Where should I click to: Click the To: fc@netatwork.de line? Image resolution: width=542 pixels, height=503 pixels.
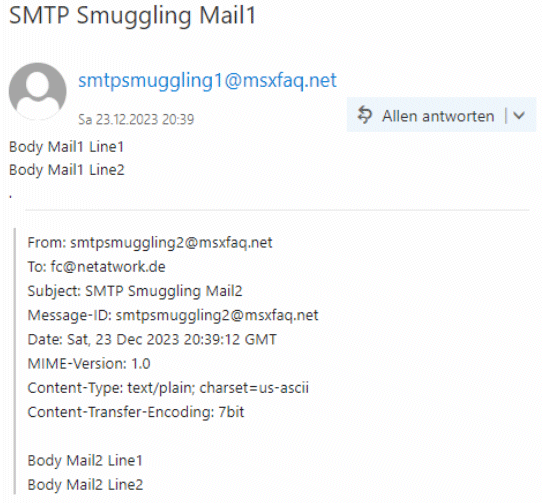(96, 267)
